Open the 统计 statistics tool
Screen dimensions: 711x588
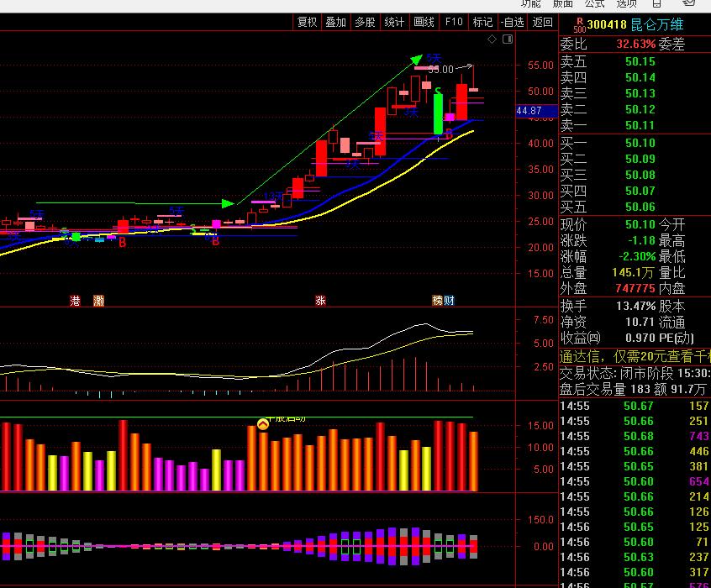pos(394,22)
